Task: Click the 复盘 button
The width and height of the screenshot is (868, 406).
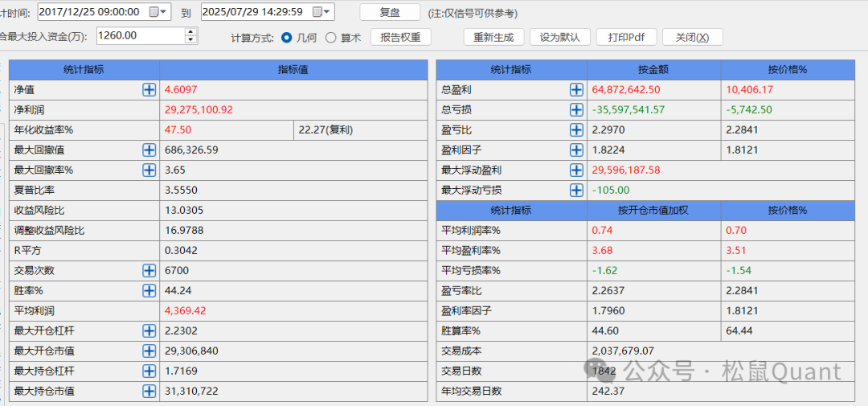Action: pyautogui.click(x=389, y=12)
